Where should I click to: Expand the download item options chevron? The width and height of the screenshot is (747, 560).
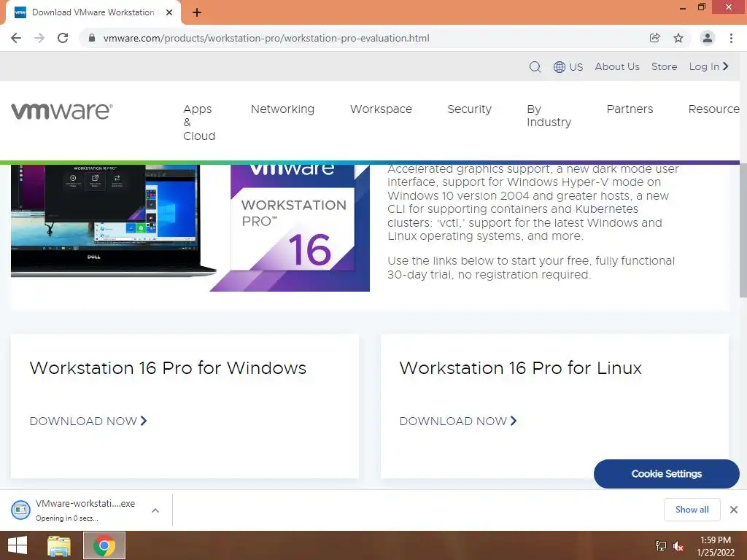[155, 510]
